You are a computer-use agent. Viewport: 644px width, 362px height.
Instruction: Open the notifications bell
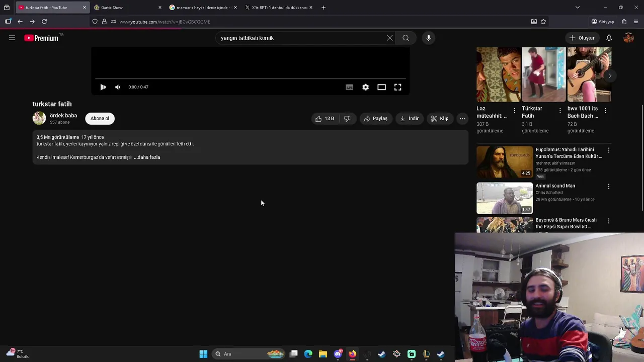[609, 38]
